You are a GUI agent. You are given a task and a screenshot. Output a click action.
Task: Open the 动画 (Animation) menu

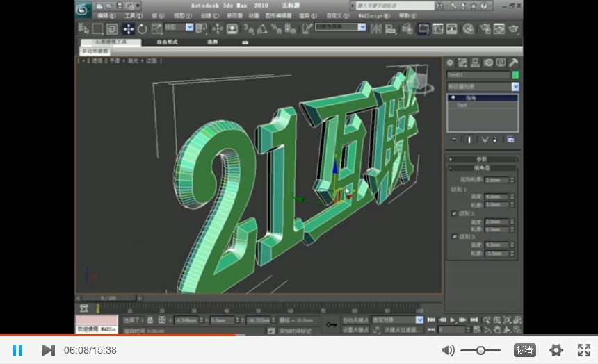click(x=254, y=15)
